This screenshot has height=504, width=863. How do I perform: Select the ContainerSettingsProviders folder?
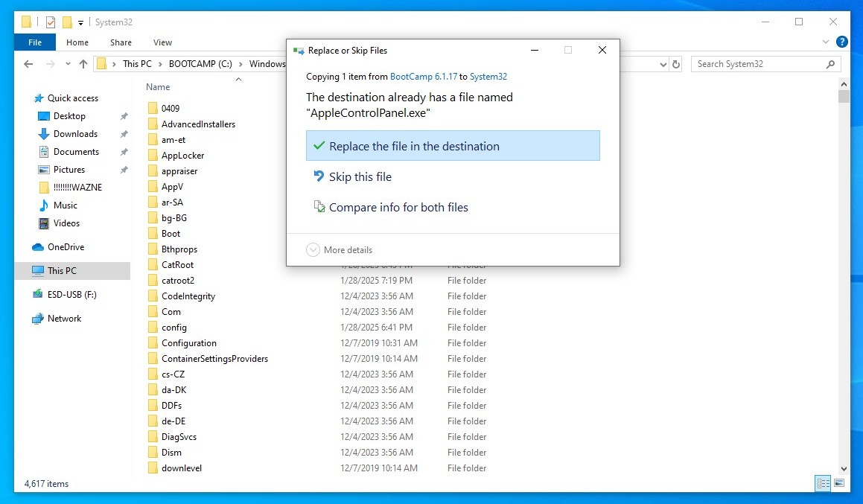tap(214, 359)
